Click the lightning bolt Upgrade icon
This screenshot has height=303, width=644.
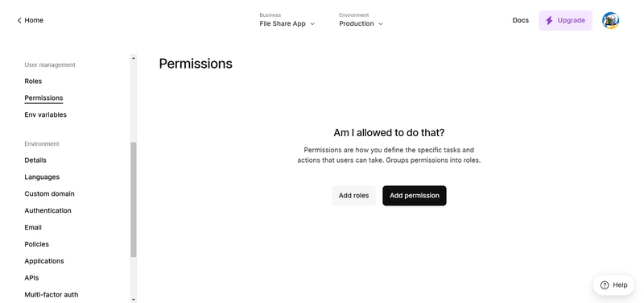(x=549, y=21)
